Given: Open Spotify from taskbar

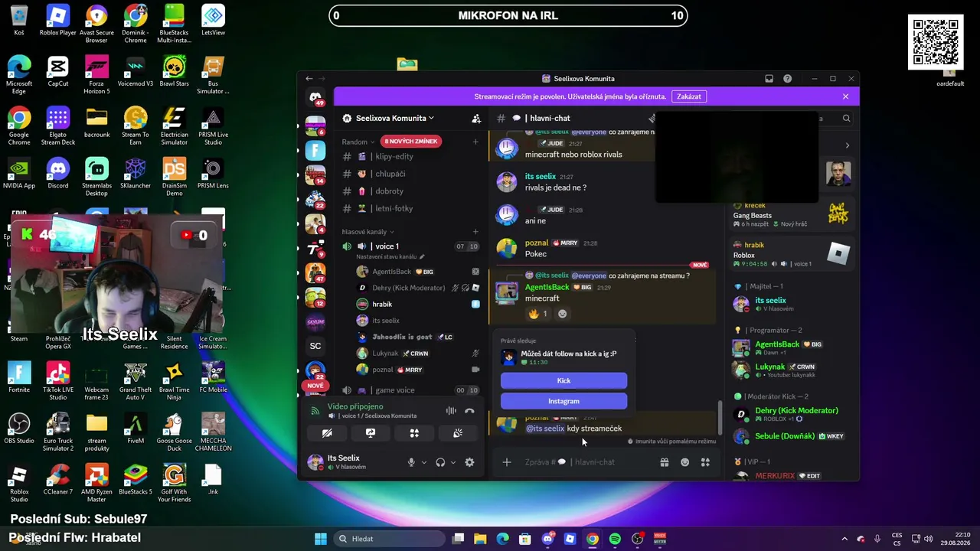Looking at the screenshot, I should [x=615, y=539].
